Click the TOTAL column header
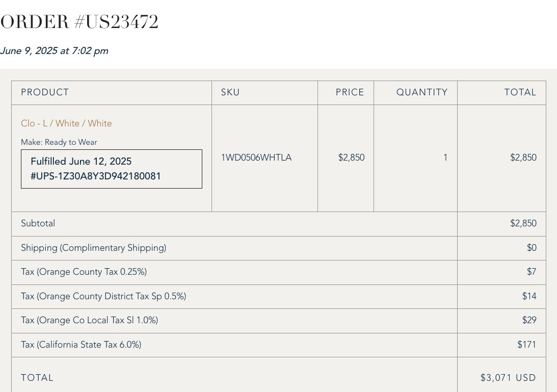This screenshot has height=392, width=557. (x=520, y=92)
